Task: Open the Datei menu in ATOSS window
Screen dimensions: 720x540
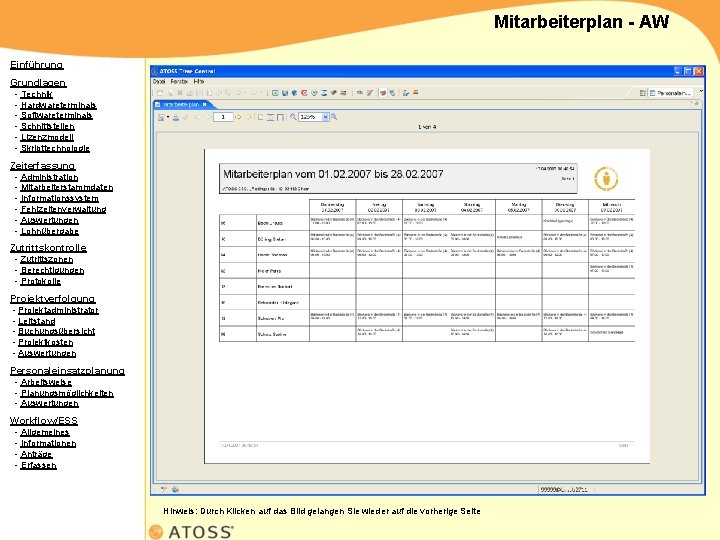Action: 159,81
